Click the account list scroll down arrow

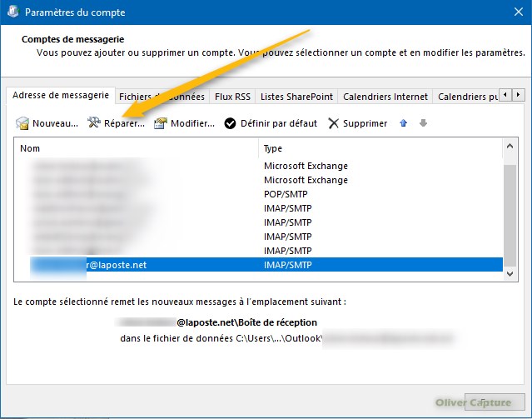click(510, 274)
